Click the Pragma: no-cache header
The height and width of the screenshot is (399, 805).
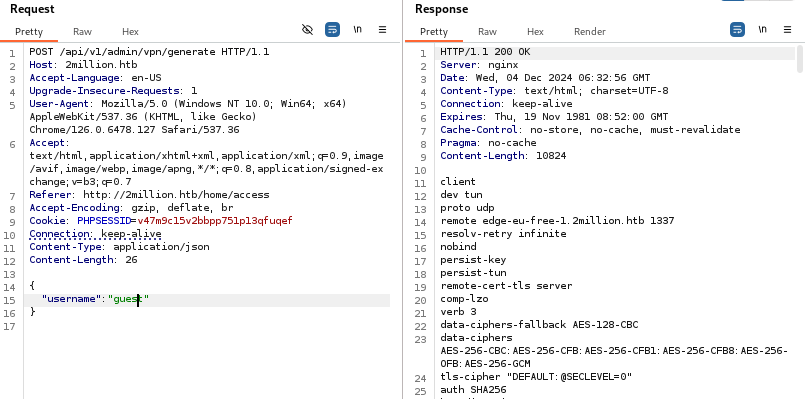click(488, 143)
